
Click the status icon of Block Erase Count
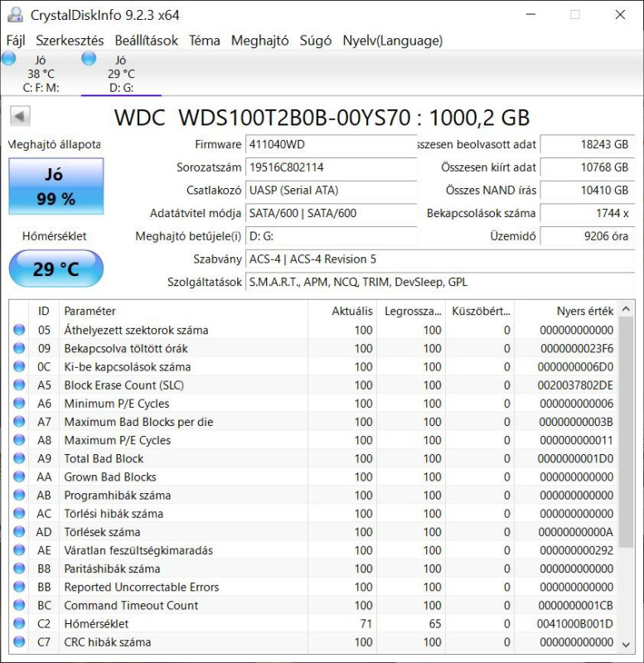(19, 385)
